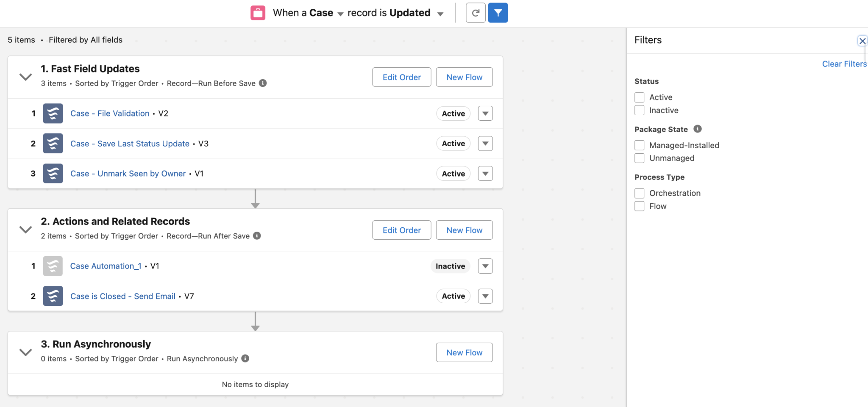Image resolution: width=868 pixels, height=407 pixels.
Task: Click the flow icon beside Case Automation_1
Action: pos(53,266)
